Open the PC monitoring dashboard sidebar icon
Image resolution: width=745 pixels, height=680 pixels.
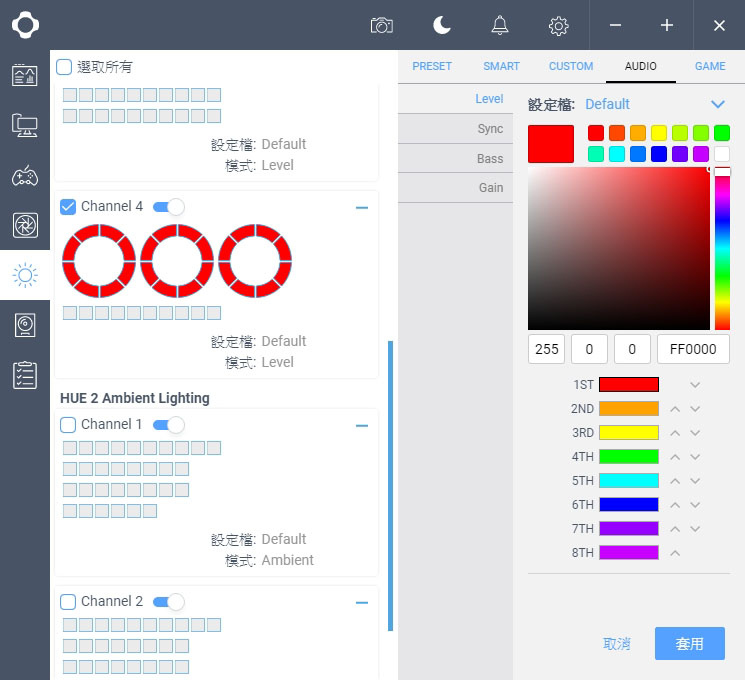click(25, 75)
